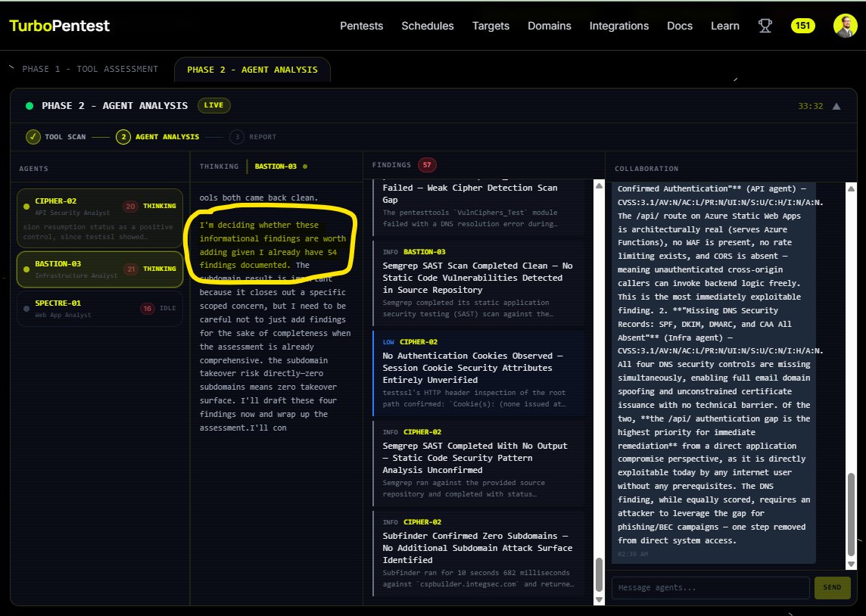
Task: Click the TurboPentest logo
Action: (x=58, y=25)
